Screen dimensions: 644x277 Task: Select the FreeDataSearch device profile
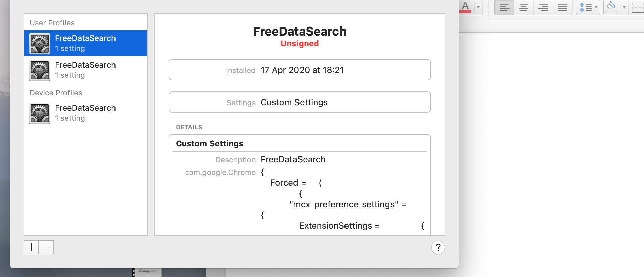[x=86, y=113]
